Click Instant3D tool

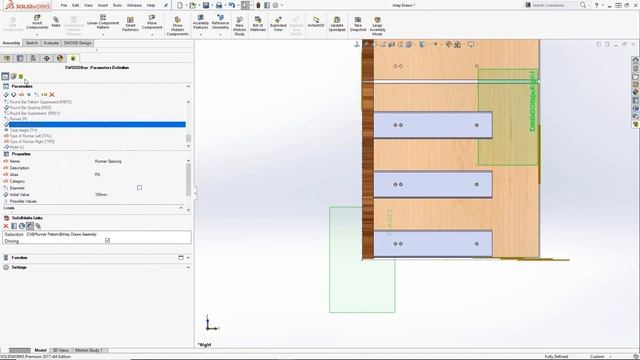click(x=316, y=22)
